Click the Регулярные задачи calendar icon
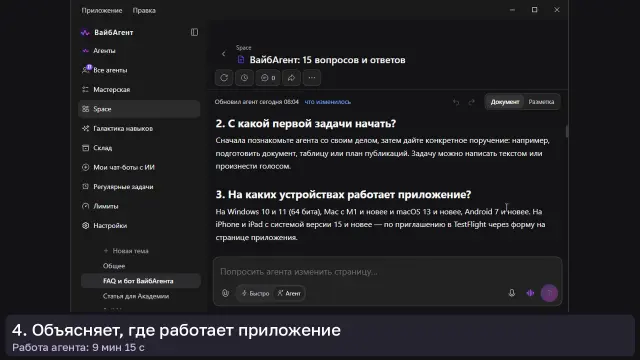 pyautogui.click(x=85, y=187)
